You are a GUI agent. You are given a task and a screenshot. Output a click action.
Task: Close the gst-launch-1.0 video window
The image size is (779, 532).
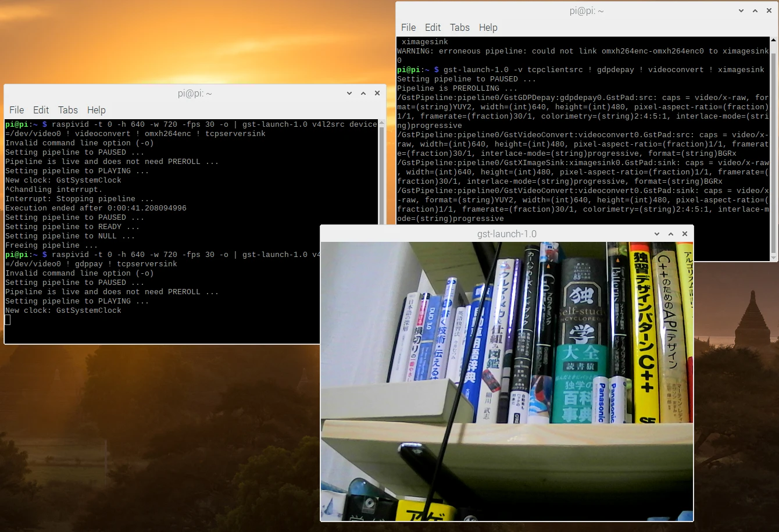click(684, 233)
